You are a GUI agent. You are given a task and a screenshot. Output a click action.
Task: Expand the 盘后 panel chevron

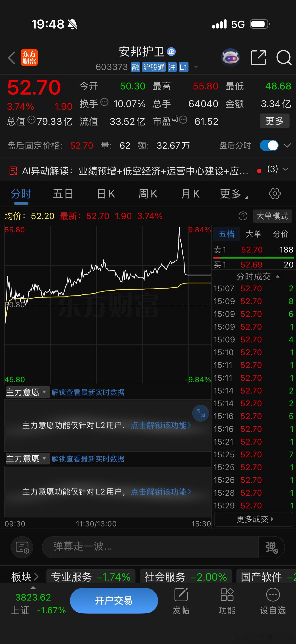click(287, 145)
